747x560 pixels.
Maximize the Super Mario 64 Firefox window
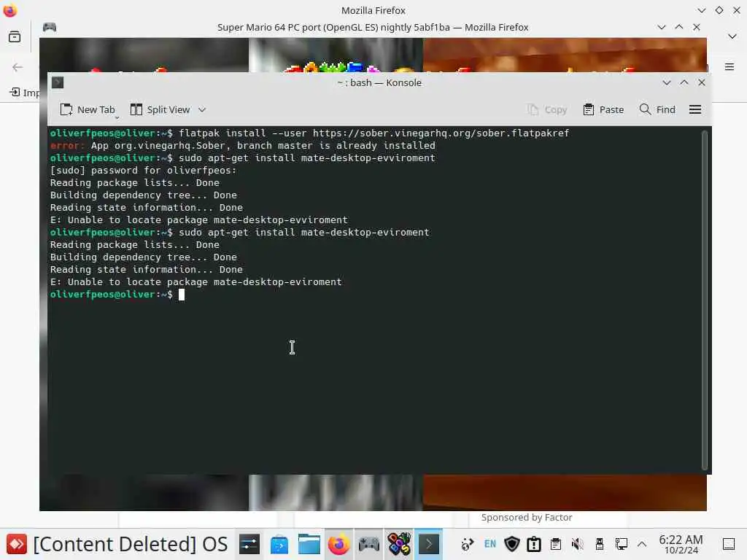(679, 27)
